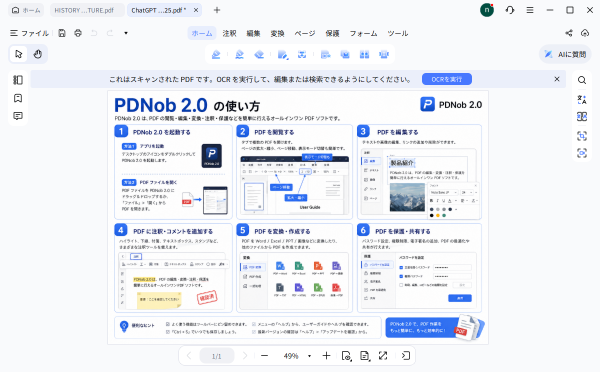This screenshot has height=372, width=600.
Task: Select the highlight marker tool
Action: (216, 55)
